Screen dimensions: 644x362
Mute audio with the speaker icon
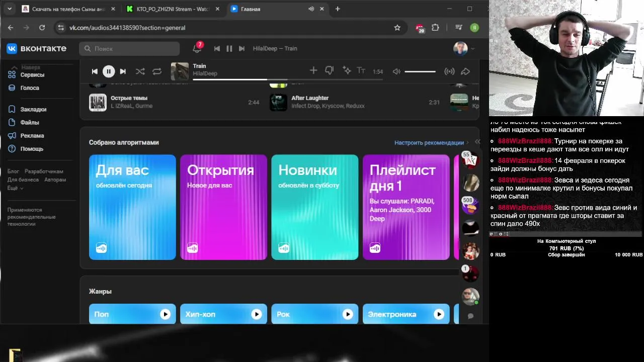click(x=396, y=71)
